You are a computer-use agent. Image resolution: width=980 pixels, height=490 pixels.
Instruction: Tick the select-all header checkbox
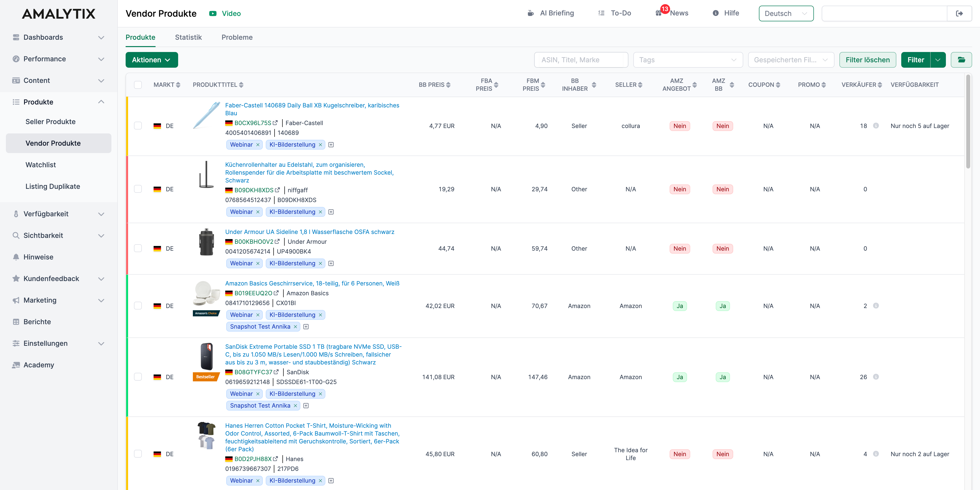coord(138,85)
